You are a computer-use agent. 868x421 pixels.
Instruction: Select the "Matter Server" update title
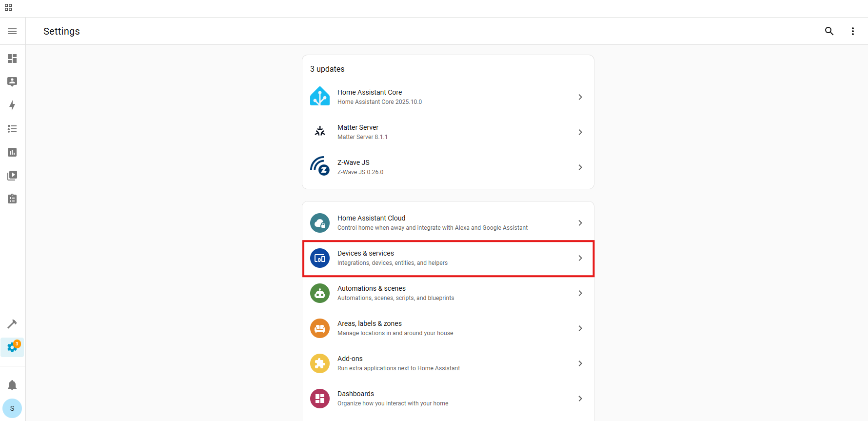(x=358, y=127)
